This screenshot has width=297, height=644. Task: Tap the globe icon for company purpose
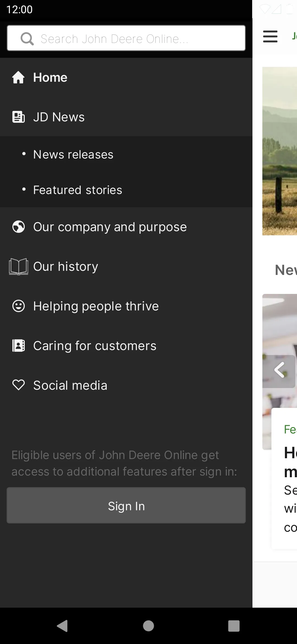[x=18, y=227]
